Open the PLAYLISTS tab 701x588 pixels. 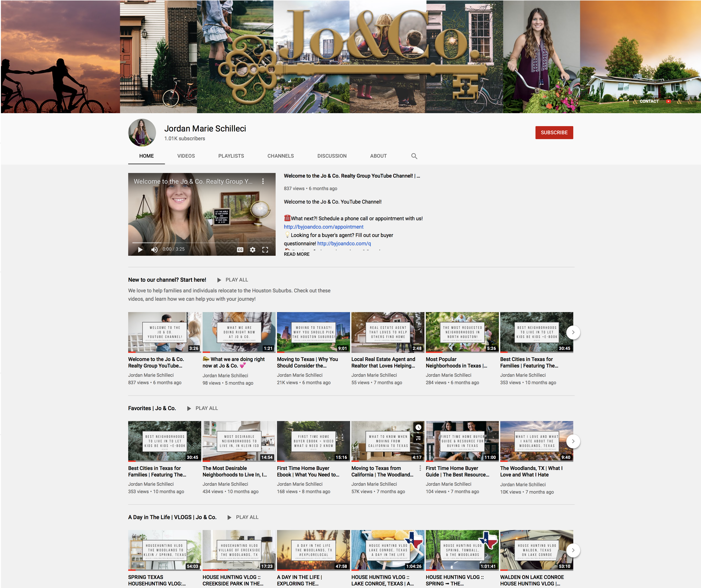(231, 156)
